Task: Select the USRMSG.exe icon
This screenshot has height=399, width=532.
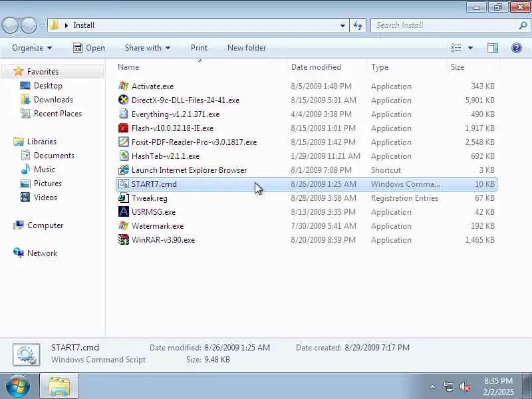Action: tap(124, 211)
